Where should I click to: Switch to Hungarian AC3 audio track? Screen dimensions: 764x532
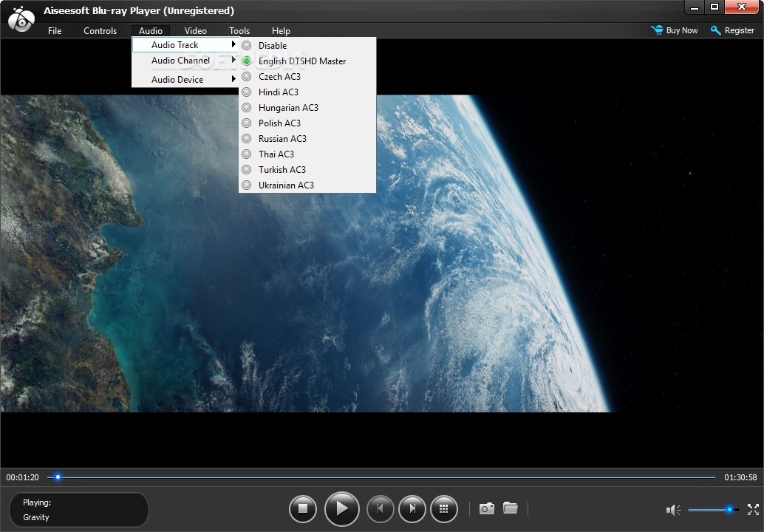tap(307, 108)
